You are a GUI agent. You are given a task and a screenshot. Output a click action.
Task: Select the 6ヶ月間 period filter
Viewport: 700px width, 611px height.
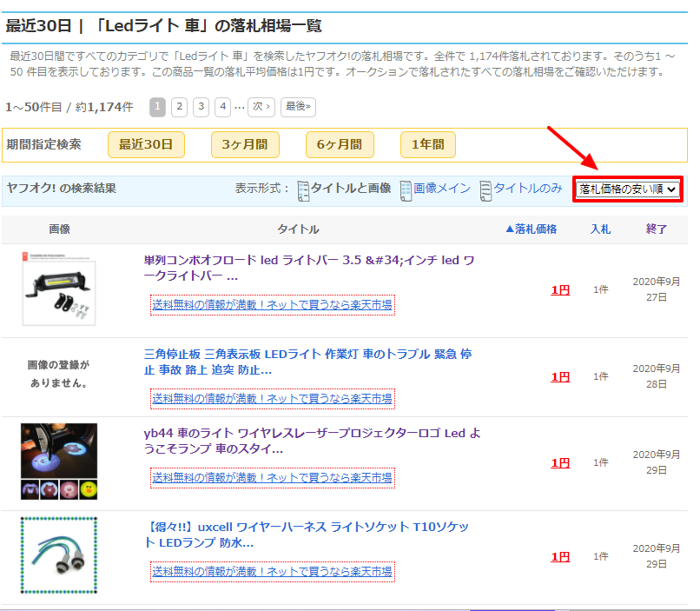pyautogui.click(x=340, y=144)
